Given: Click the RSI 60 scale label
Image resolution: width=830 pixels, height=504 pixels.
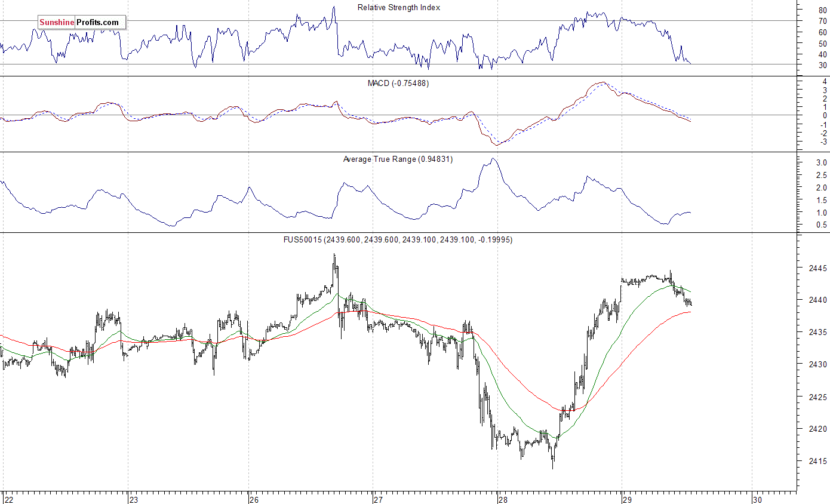Looking at the screenshot, I should pyautogui.click(x=823, y=32).
